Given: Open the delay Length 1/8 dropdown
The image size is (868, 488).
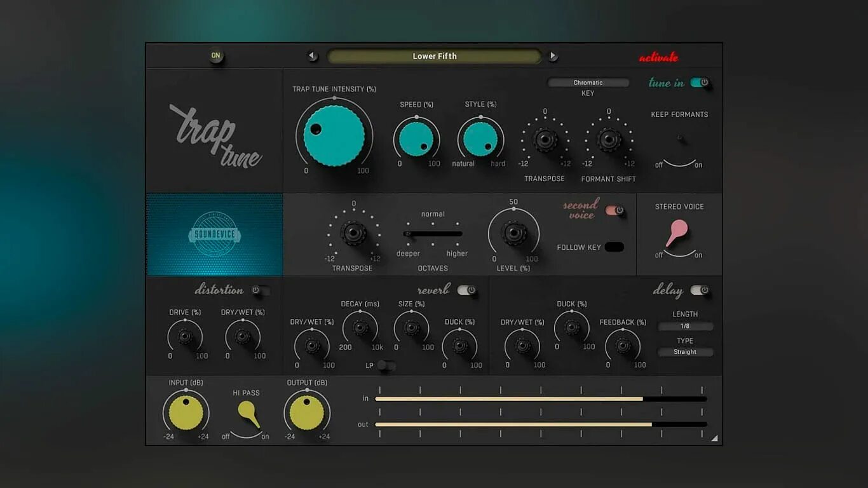Looking at the screenshot, I should click(x=685, y=327).
